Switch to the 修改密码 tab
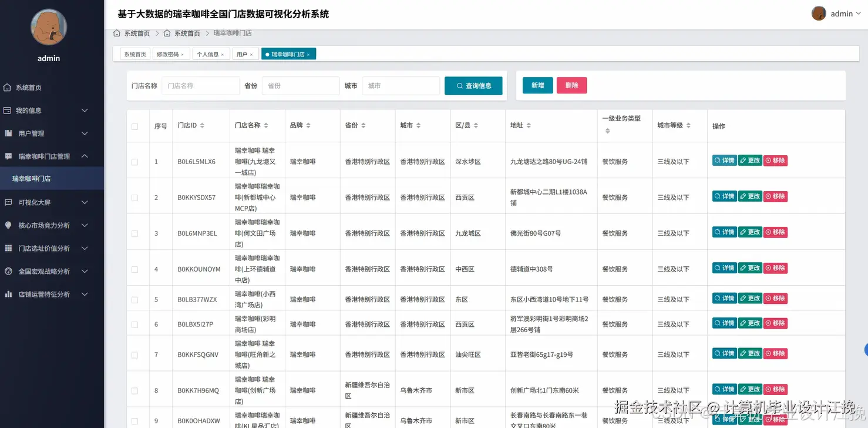The height and width of the screenshot is (428, 868). click(171, 54)
